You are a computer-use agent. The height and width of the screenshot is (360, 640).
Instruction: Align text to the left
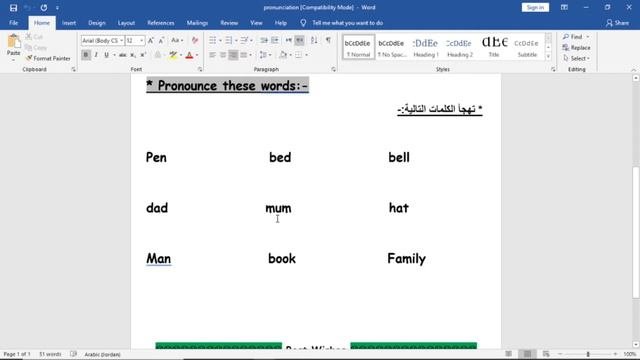click(212, 55)
